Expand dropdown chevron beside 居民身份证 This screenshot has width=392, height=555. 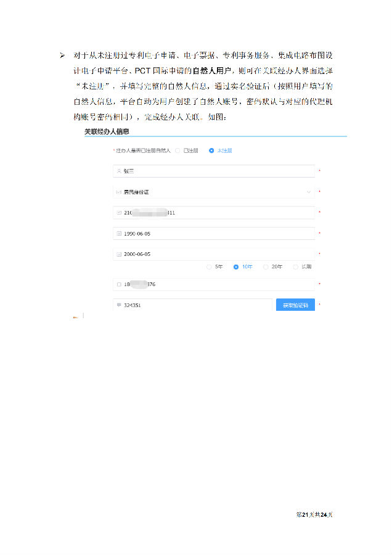click(309, 192)
